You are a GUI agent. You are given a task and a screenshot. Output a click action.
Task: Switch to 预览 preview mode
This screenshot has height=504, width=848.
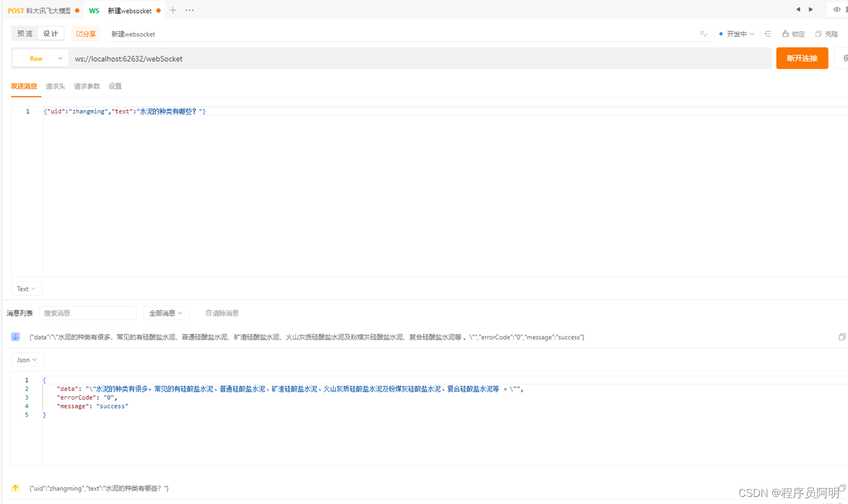click(x=25, y=34)
